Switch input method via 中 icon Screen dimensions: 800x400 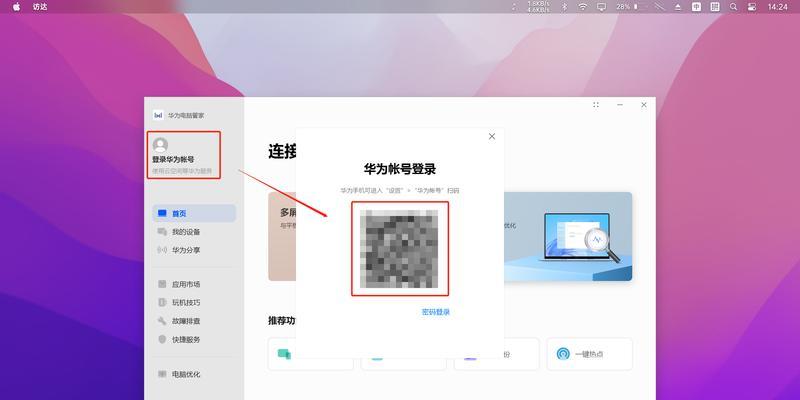pos(696,7)
